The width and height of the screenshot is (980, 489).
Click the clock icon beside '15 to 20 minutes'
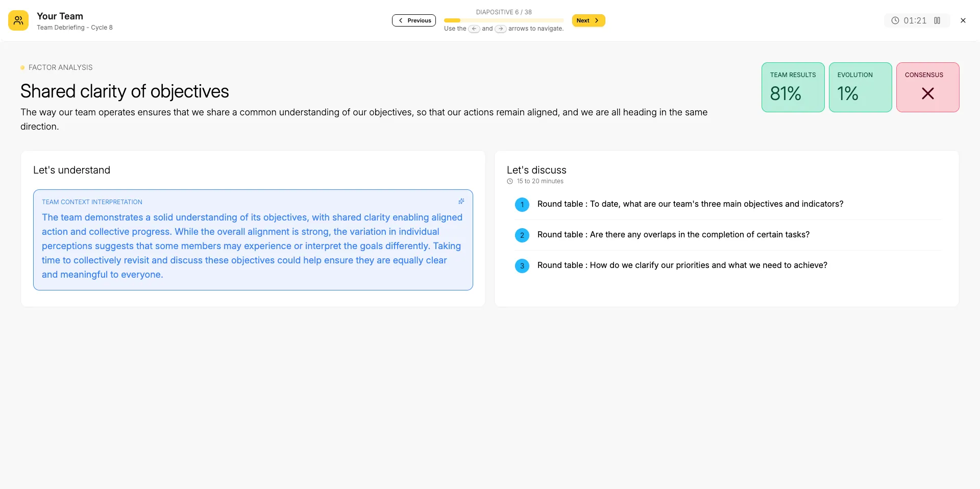(510, 181)
